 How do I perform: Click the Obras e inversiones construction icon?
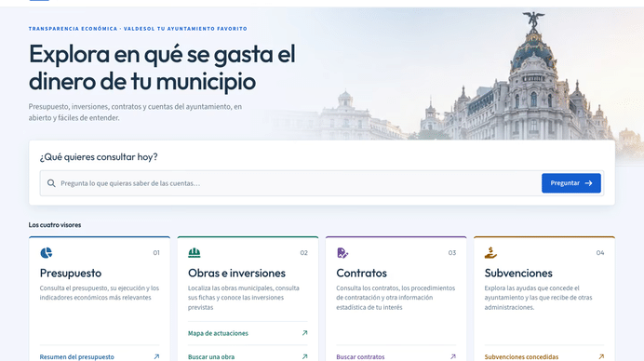pyautogui.click(x=195, y=252)
